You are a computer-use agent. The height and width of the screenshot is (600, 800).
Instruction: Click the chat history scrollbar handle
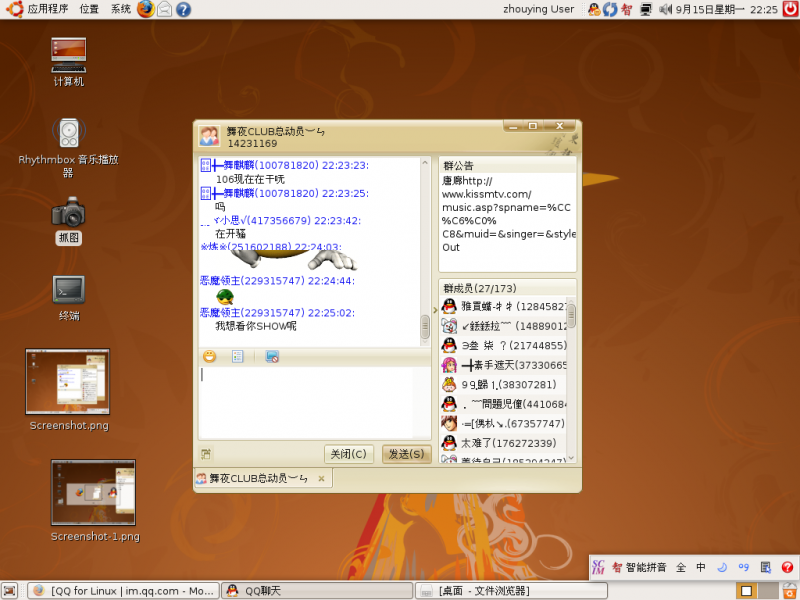[x=424, y=327]
